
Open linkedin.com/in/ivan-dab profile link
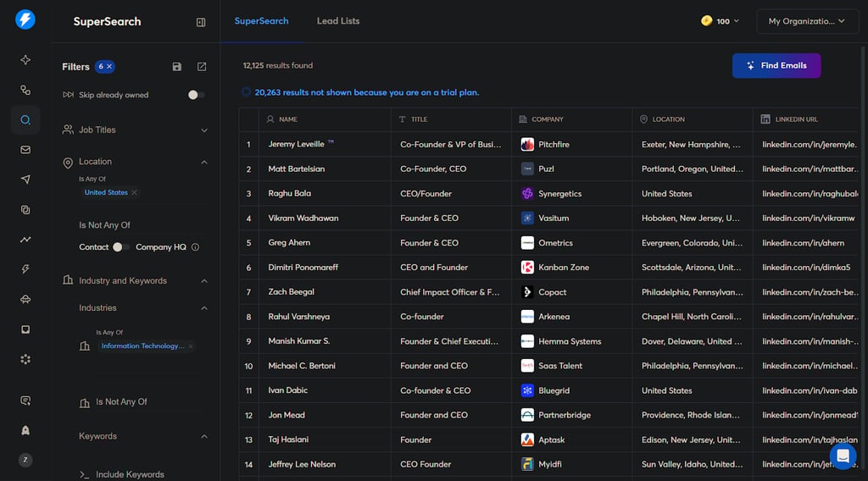(x=810, y=390)
